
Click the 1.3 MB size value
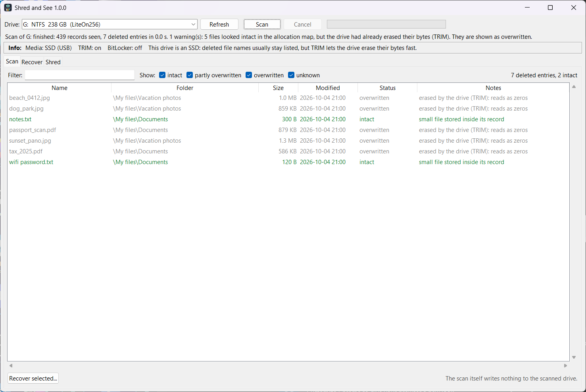coord(288,141)
